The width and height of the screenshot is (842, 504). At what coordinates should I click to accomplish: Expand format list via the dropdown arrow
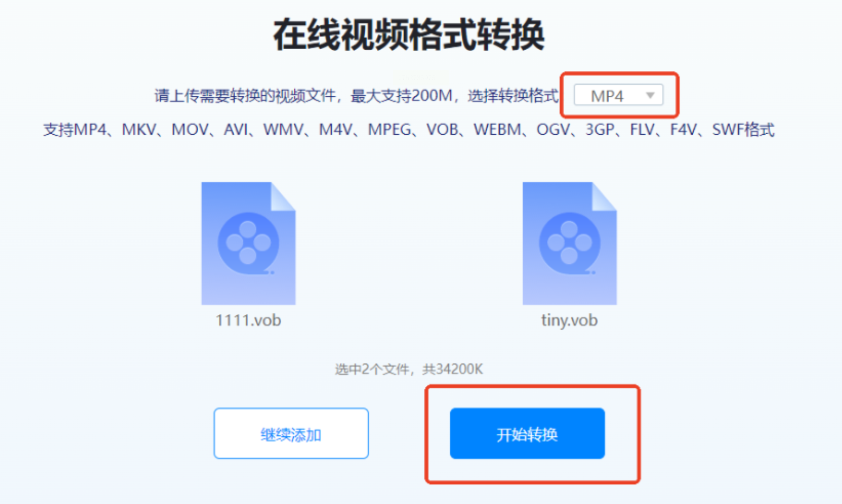(x=650, y=95)
